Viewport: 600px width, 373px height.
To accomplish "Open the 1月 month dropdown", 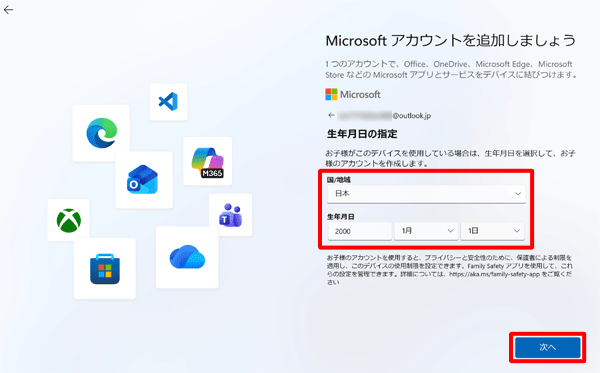I will point(426,231).
